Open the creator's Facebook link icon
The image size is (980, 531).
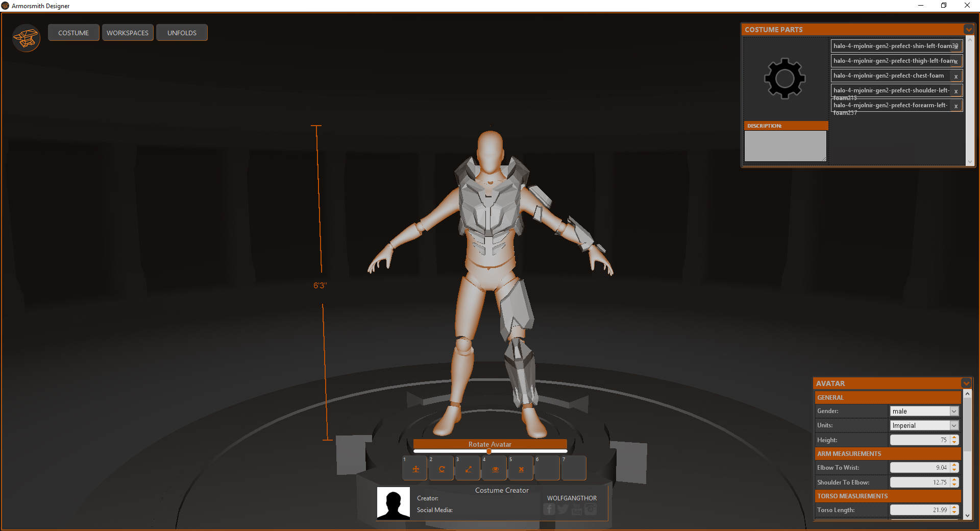[x=549, y=509]
